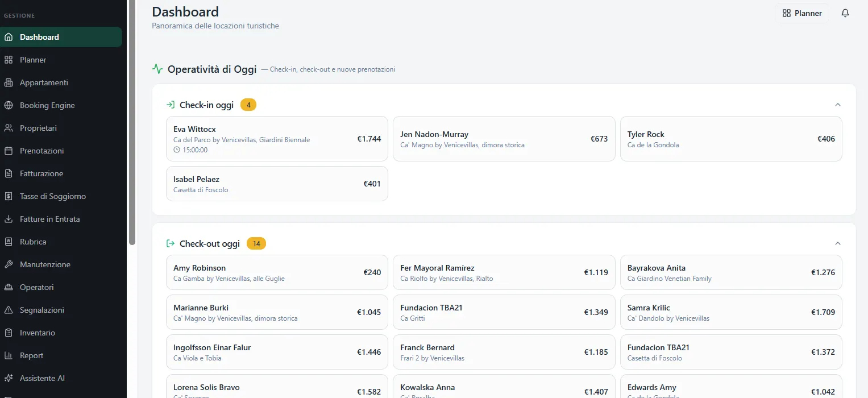The image size is (868, 398).
Task: Click the Appartamenti building icon
Action: [9, 82]
